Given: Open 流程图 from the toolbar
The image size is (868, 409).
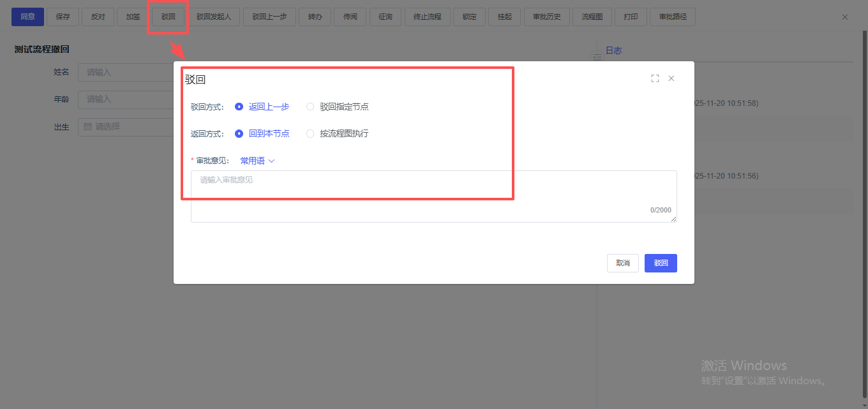Looking at the screenshot, I should coord(592,17).
